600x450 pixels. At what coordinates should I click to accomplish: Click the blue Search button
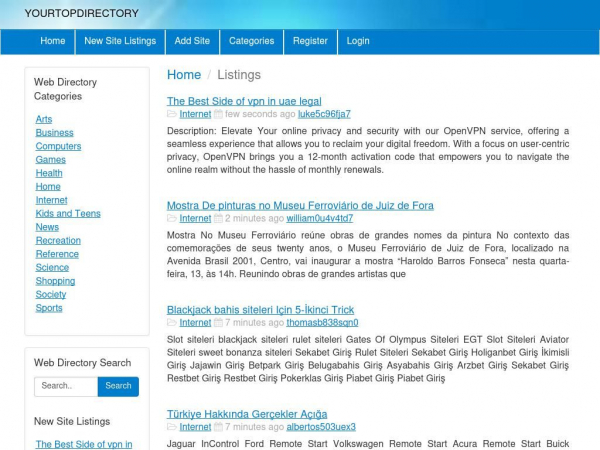click(x=118, y=386)
